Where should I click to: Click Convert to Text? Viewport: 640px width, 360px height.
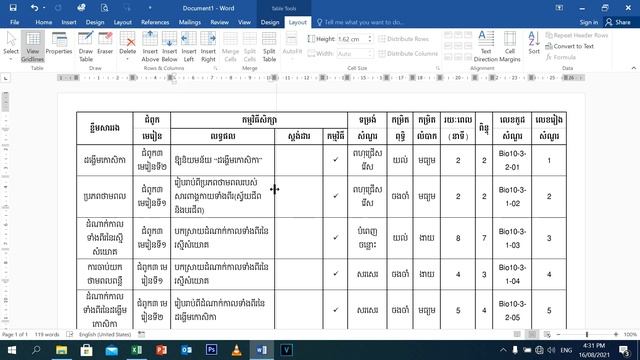click(x=569, y=46)
